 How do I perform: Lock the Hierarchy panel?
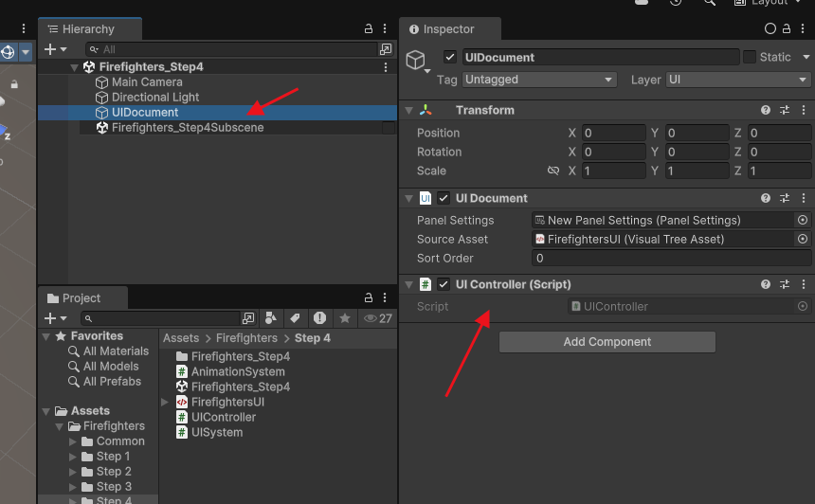(368, 28)
